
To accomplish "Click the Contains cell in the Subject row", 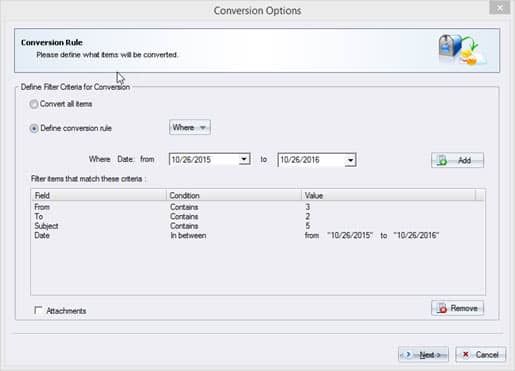I will point(184,226).
